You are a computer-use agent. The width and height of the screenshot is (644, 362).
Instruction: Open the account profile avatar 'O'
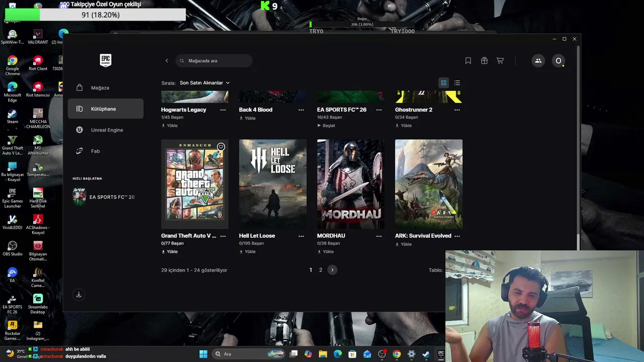click(x=558, y=61)
